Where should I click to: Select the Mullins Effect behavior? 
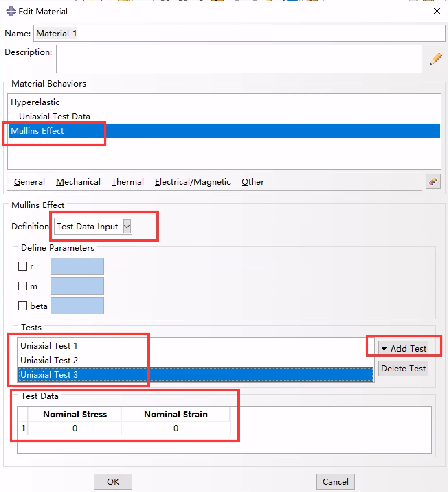click(224, 131)
